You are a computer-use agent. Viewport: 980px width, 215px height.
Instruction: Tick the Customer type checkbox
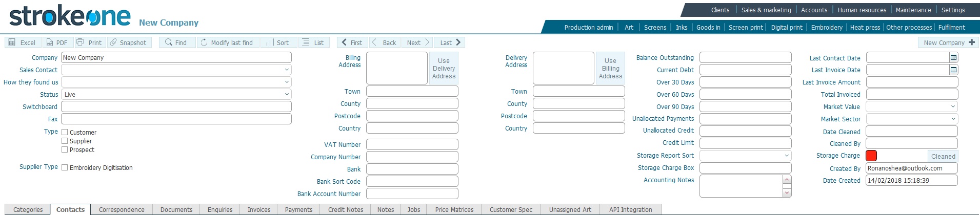tap(65, 132)
